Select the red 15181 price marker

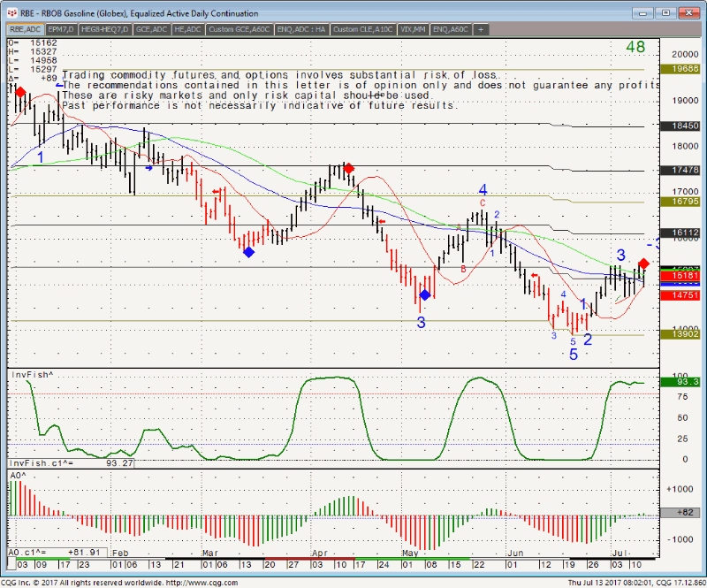[680, 275]
